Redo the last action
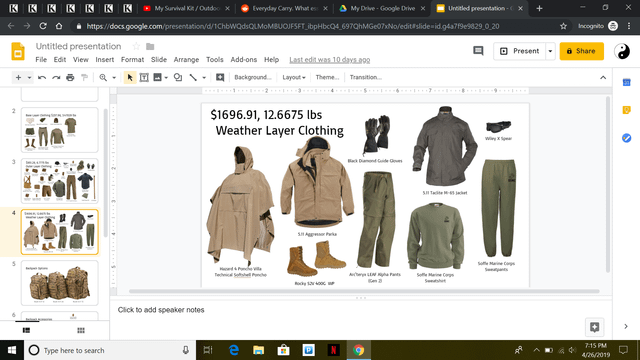Viewport: 640px width, 360px height. [56, 78]
